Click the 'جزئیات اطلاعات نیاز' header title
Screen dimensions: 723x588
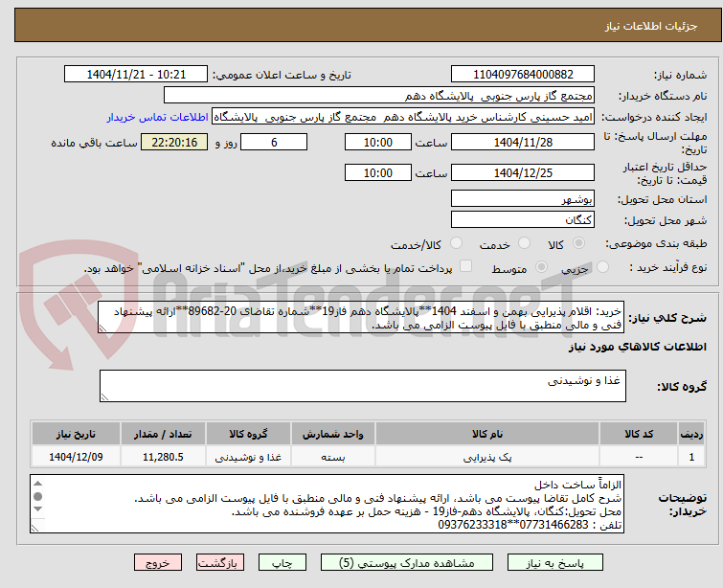click(x=651, y=26)
